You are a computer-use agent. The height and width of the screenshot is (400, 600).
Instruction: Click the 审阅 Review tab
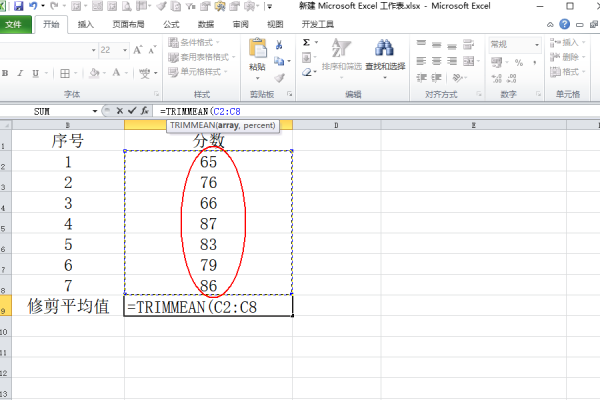(x=241, y=24)
